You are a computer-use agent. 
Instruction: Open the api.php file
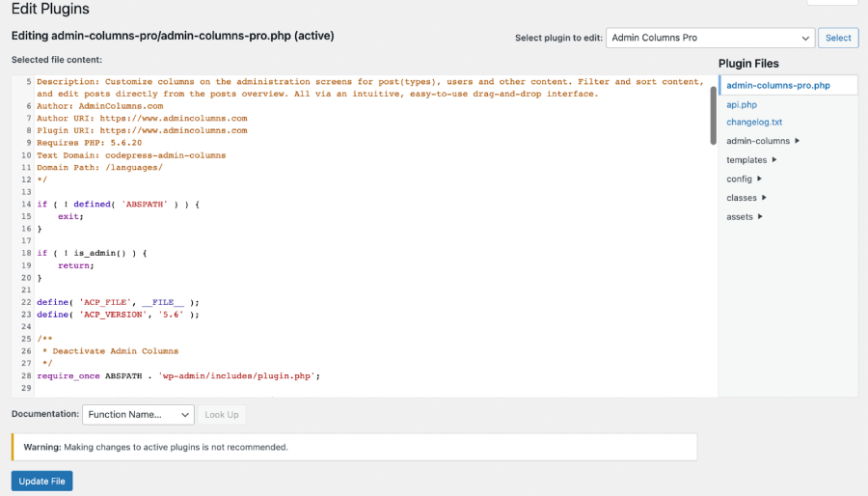tap(742, 104)
